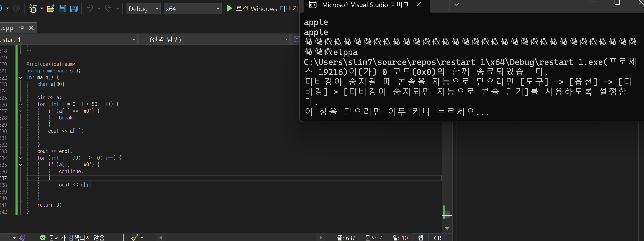
Task: Click the Save All icon
Action: pos(74,9)
